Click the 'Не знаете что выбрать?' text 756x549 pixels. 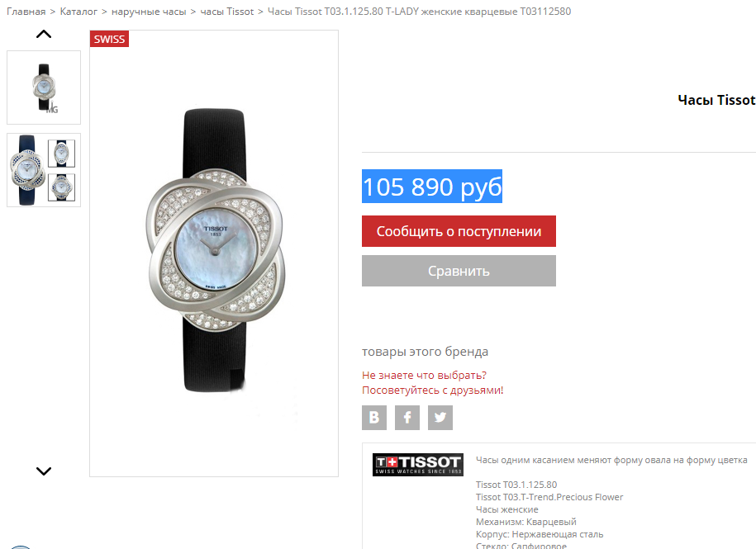[x=425, y=375]
